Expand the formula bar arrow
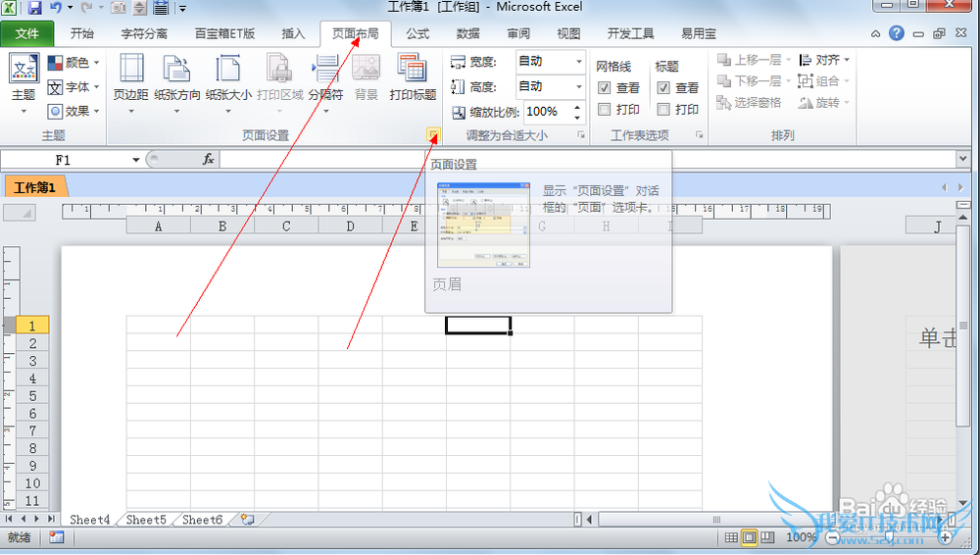The image size is (980, 555). (x=963, y=160)
